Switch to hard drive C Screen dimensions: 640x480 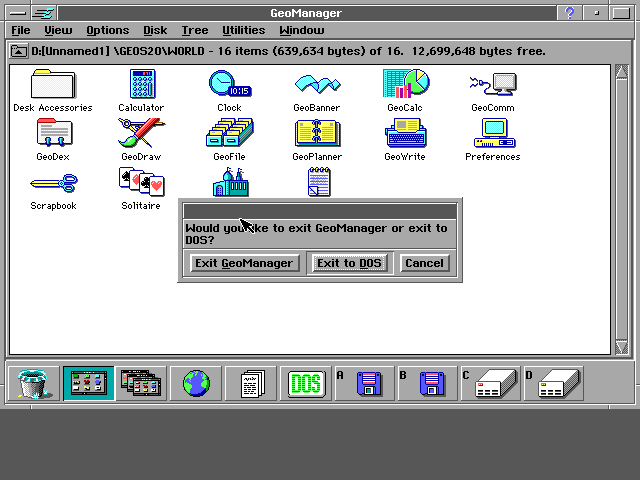[490, 383]
